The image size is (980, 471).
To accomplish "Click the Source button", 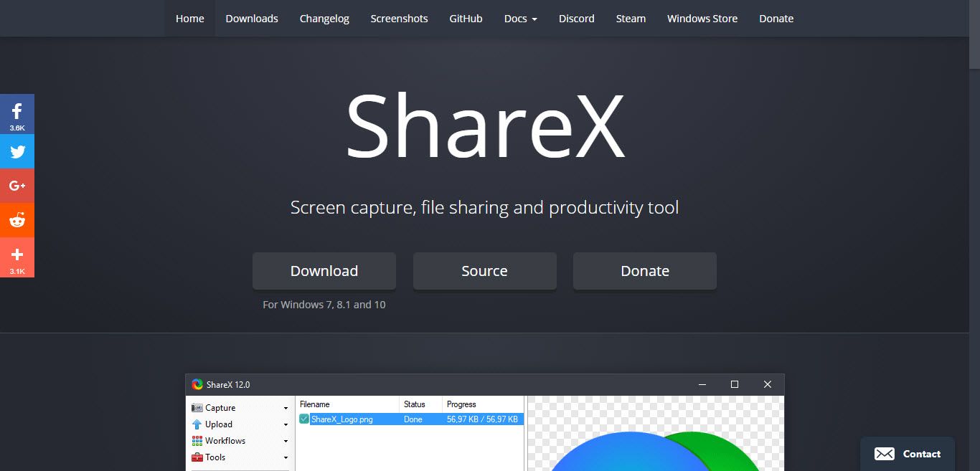I will tap(484, 271).
